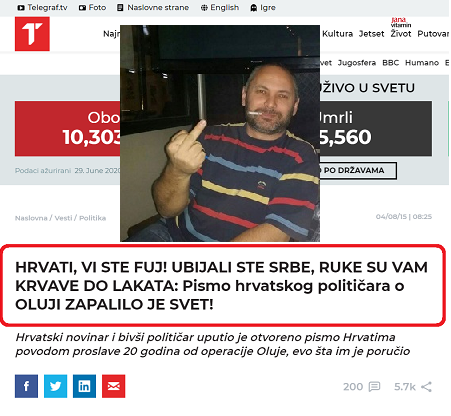Select Jetset in main menu
The width and height of the screenshot is (451, 416).
pyautogui.click(x=371, y=34)
